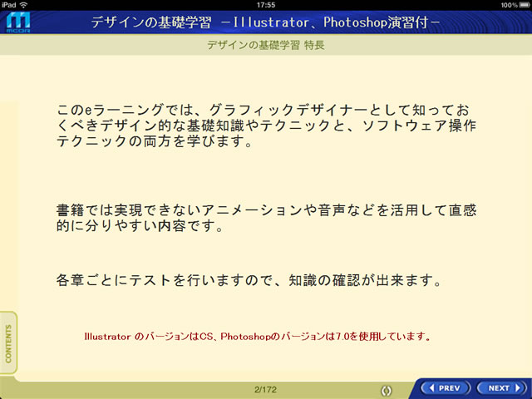The image size is (532, 399).
Task: Tap the Wi-Fi status icon
Action: pos(24,5)
